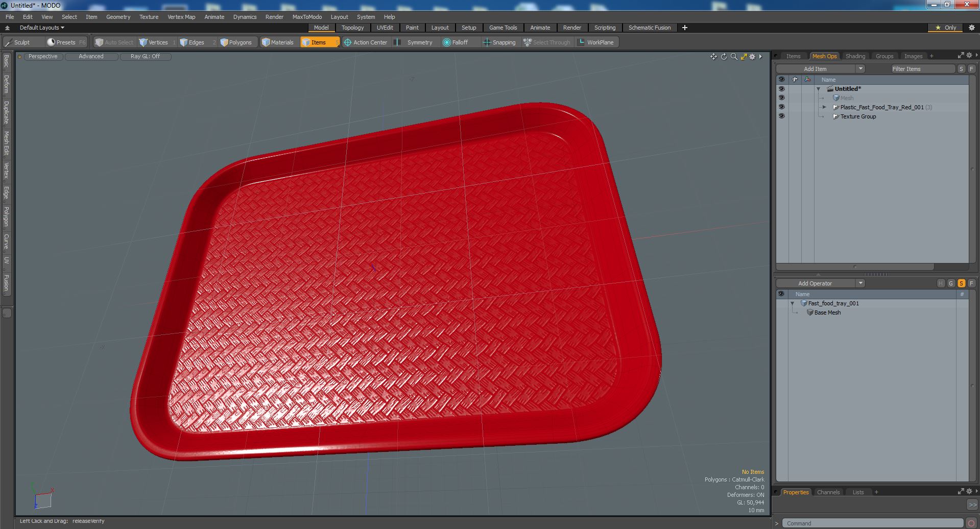Open the WorkPlane options
980x529 pixels.
coord(596,42)
